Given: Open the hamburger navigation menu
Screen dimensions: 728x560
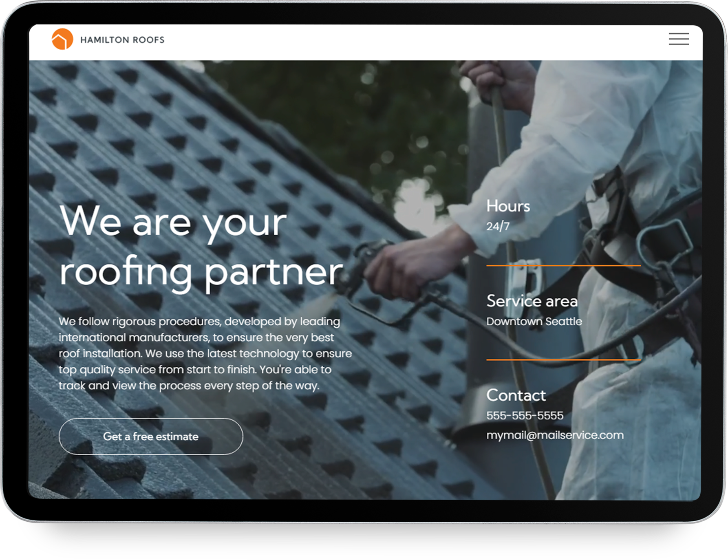Looking at the screenshot, I should click(x=679, y=39).
